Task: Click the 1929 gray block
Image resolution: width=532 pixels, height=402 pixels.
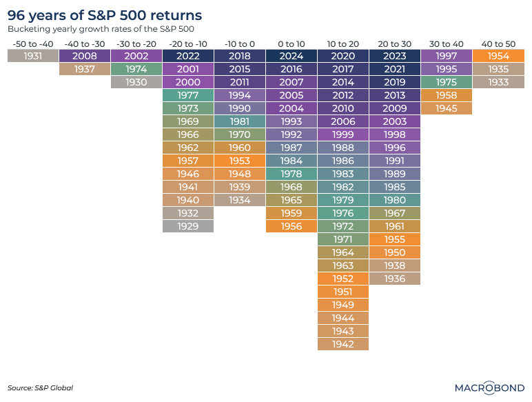Action: (188, 226)
